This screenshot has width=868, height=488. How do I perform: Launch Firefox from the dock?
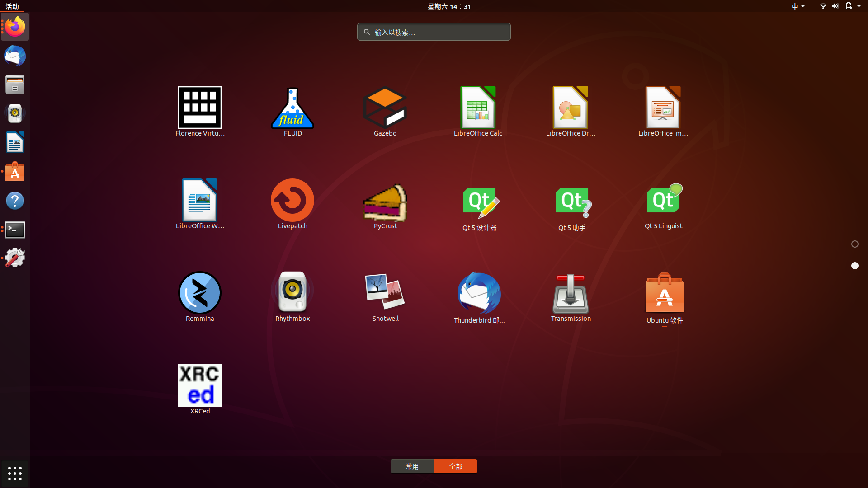14,26
